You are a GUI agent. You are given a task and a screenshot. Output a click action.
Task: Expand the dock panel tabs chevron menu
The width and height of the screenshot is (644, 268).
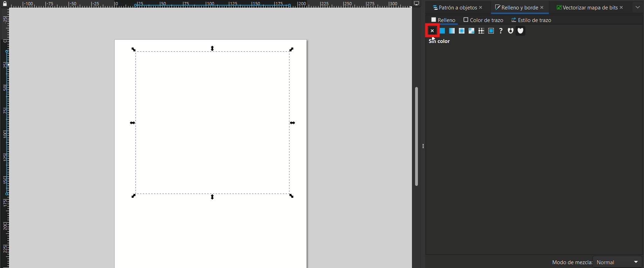(638, 7)
